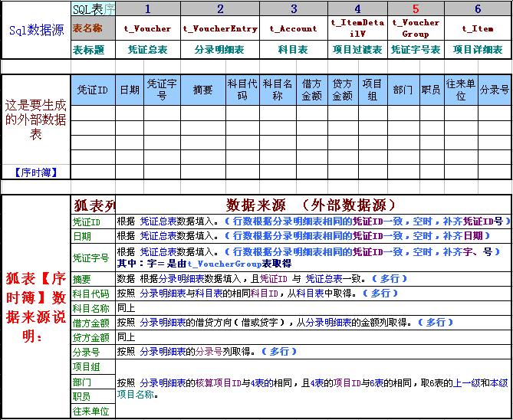
Task: Select the 项目过渡表 table title cell
Action: 357,50
